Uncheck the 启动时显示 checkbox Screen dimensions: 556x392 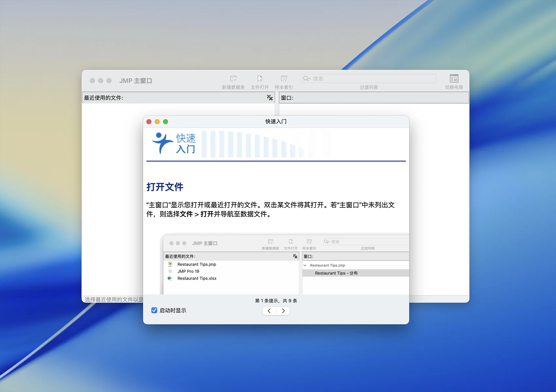tap(154, 310)
